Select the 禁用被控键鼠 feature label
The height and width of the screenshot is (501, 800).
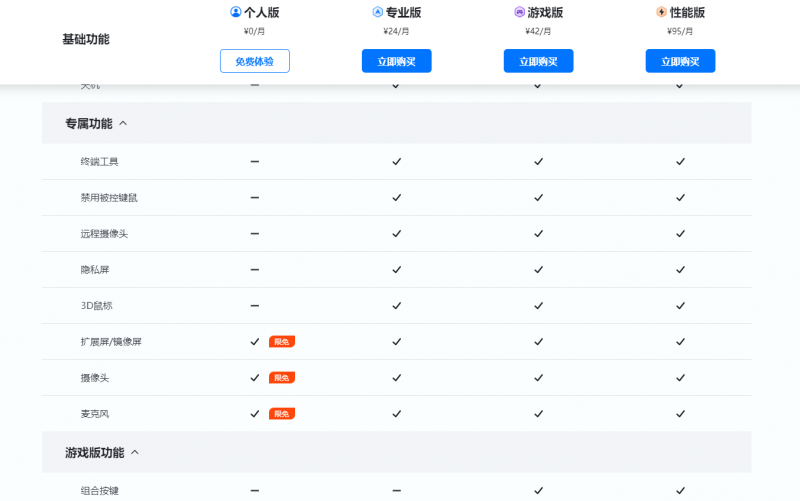(x=109, y=198)
